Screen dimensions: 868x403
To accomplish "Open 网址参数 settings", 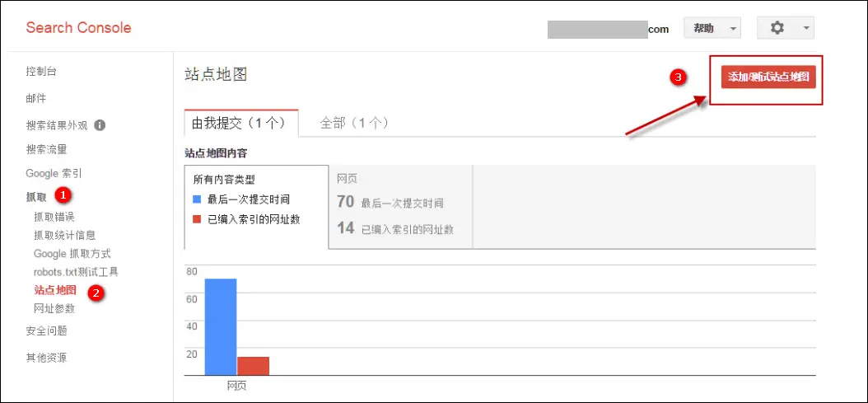I will pyautogui.click(x=54, y=308).
